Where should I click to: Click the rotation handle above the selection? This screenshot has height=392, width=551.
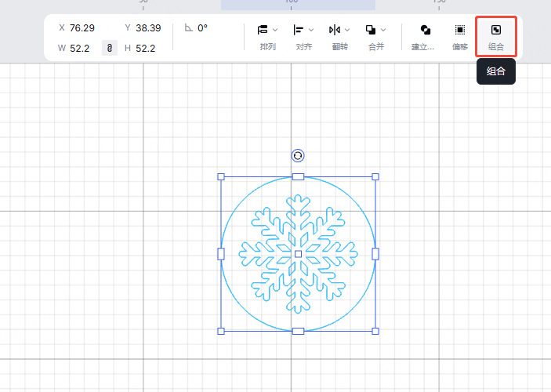[298, 155]
